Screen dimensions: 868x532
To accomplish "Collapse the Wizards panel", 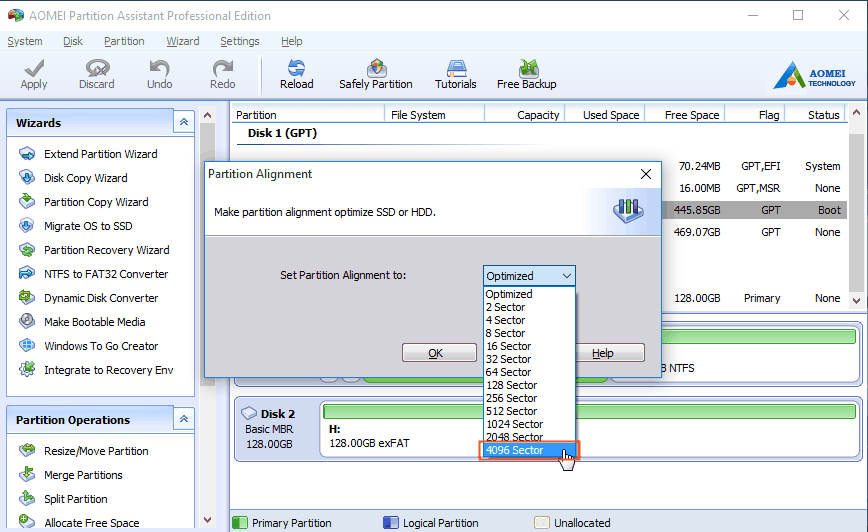I will pyautogui.click(x=184, y=122).
